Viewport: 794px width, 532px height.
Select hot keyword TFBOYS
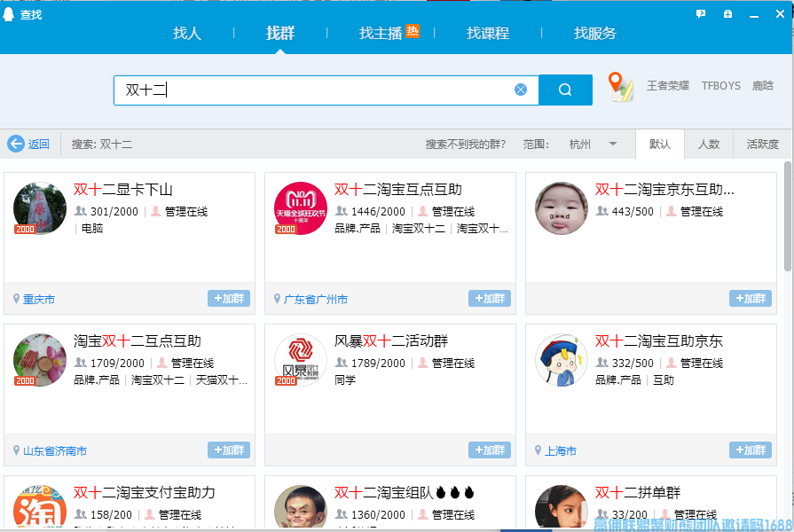pyautogui.click(x=721, y=85)
